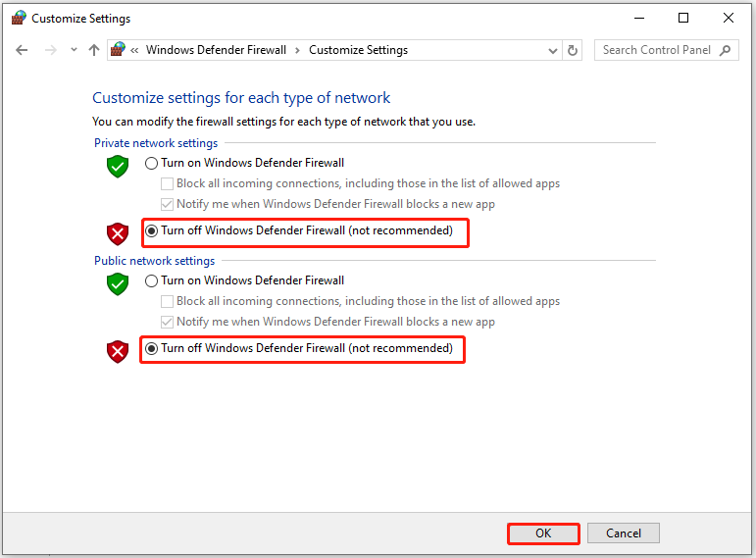Click red shield icon in Public settings

(x=117, y=352)
